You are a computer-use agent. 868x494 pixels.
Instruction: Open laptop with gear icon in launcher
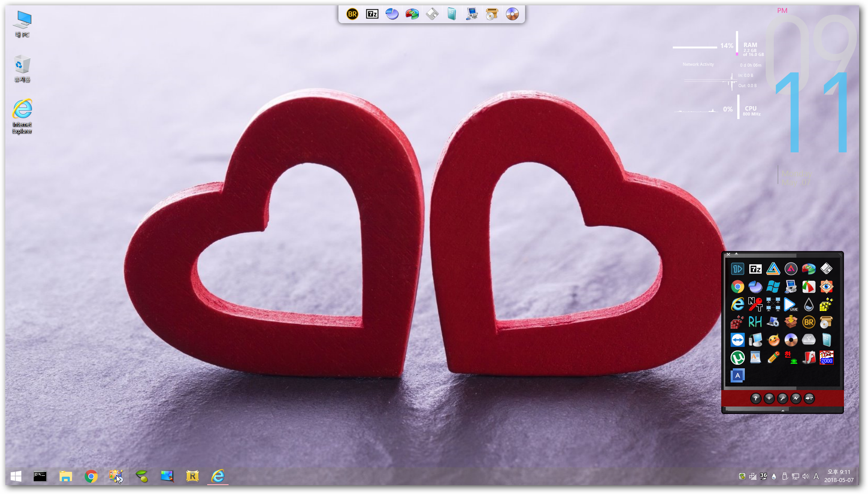(x=773, y=322)
